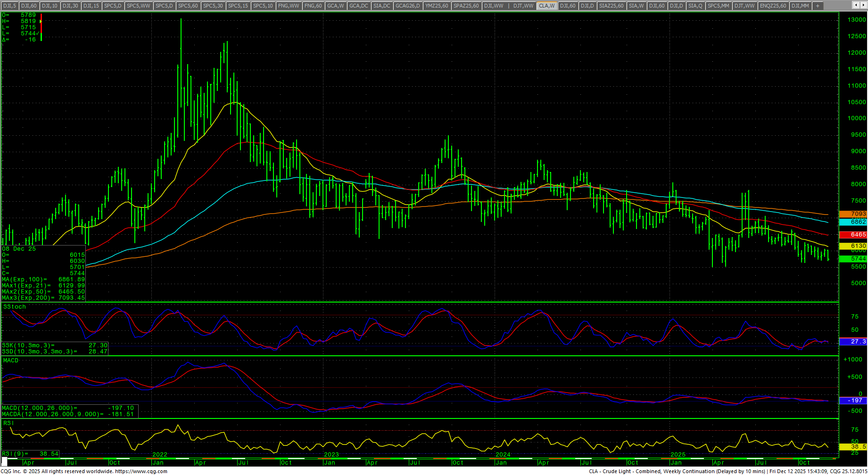Add a new chart tab with plus button

(x=818, y=6)
